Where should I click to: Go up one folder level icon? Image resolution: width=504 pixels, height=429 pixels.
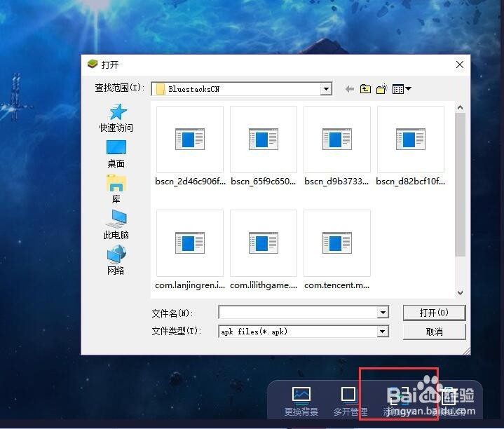click(365, 89)
